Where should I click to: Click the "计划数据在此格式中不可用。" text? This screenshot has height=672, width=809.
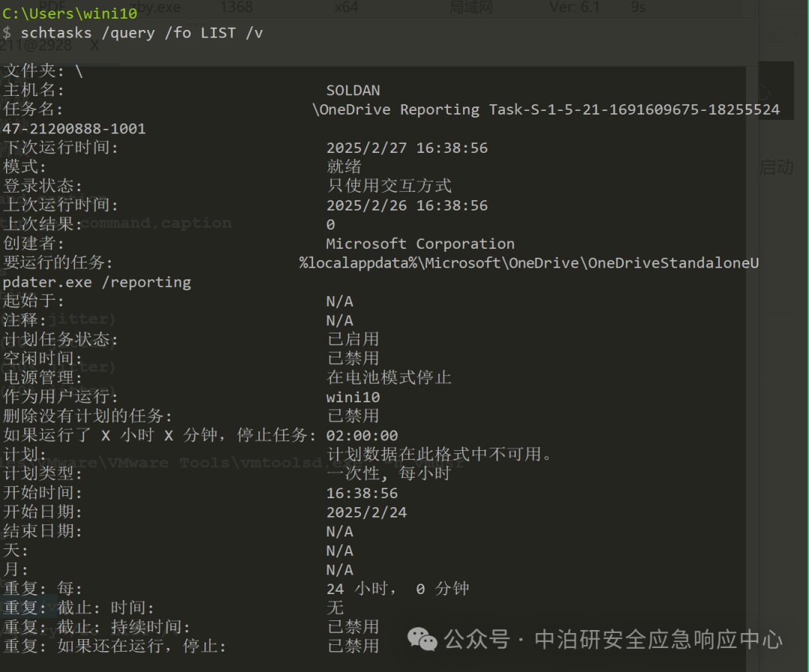pyautogui.click(x=440, y=454)
